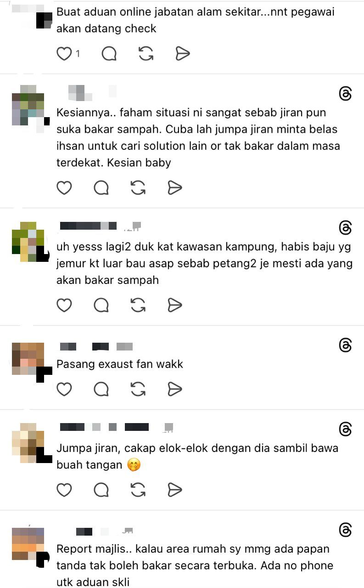The height and width of the screenshot is (588, 364).
Task: Repost the 'bau asap' kampung comment
Action: tap(138, 305)
